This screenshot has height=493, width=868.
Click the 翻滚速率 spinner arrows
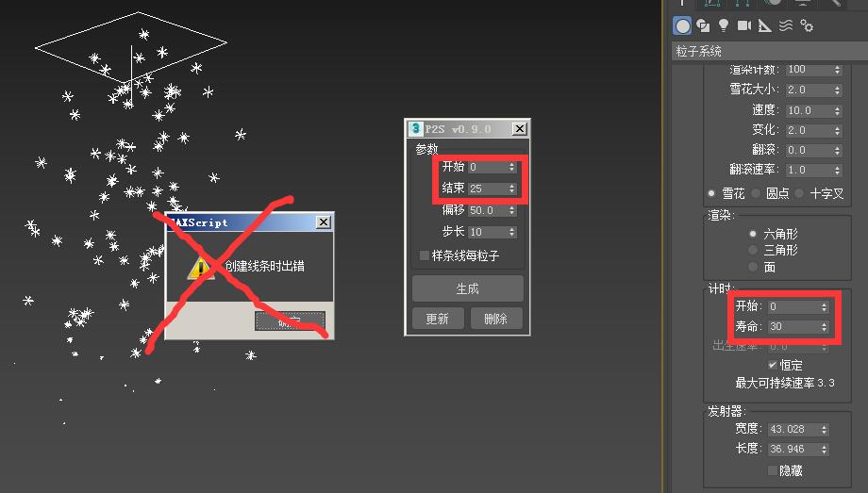837,171
